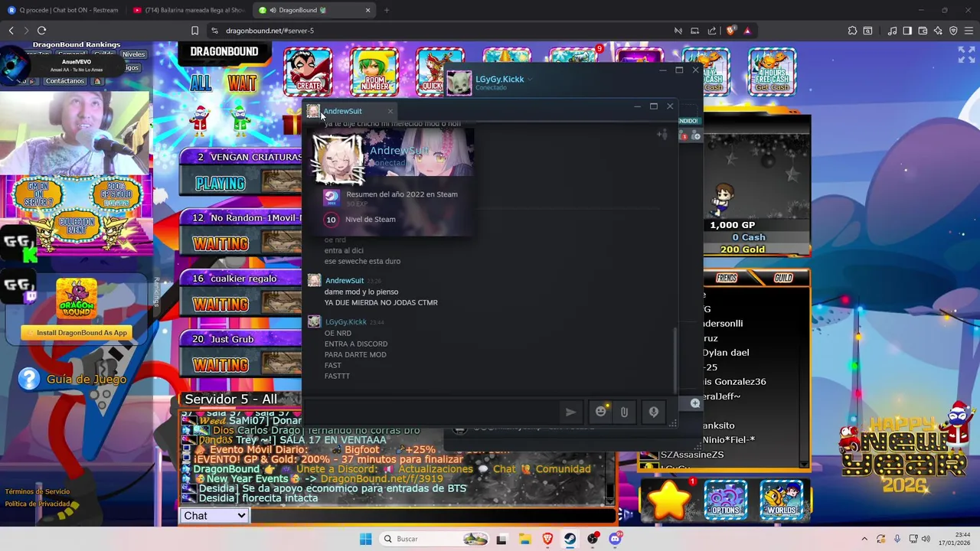
Task: Close the AndrewSuit Steam chat tab
Action: click(x=390, y=112)
